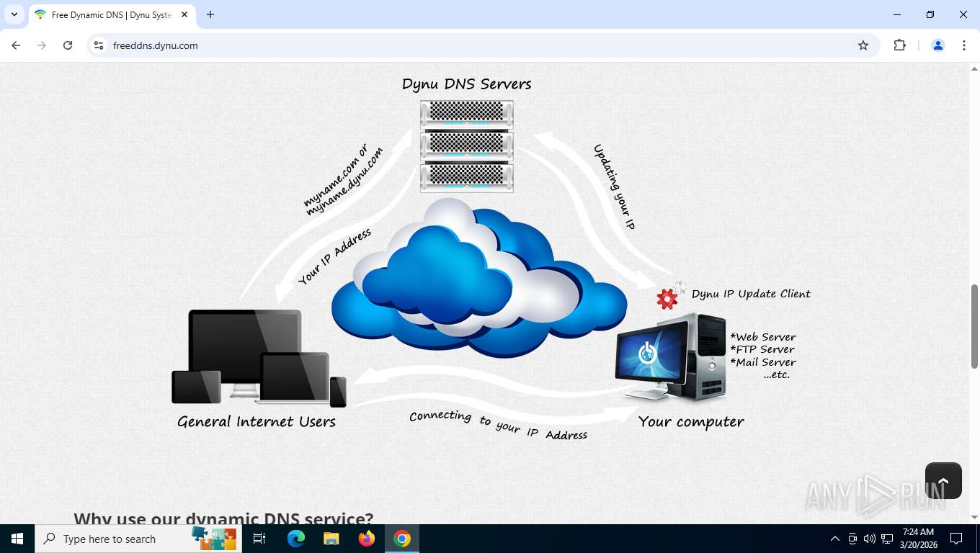Show hidden system tray icons
The height and width of the screenshot is (553, 980).
click(835, 539)
